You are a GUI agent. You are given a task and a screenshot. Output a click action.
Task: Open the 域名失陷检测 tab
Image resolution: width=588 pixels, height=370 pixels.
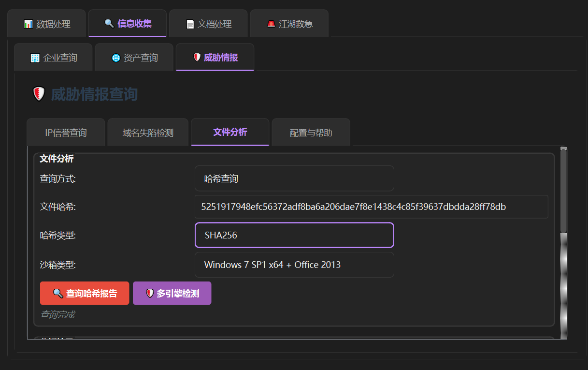click(148, 133)
